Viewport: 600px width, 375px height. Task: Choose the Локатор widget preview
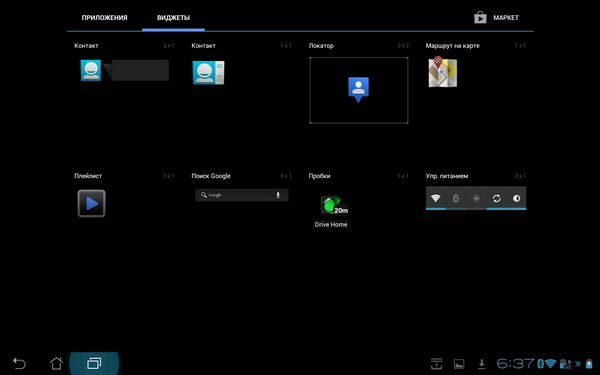coord(359,90)
